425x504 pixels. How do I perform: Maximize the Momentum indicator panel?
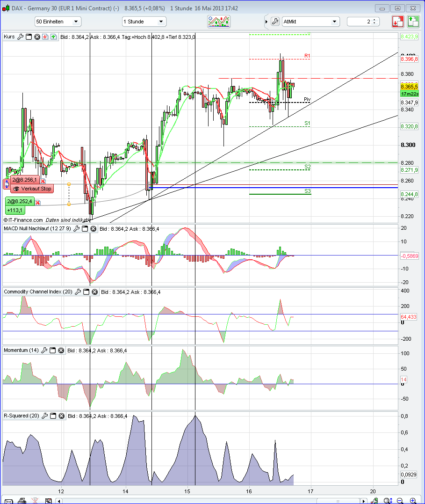53,350
